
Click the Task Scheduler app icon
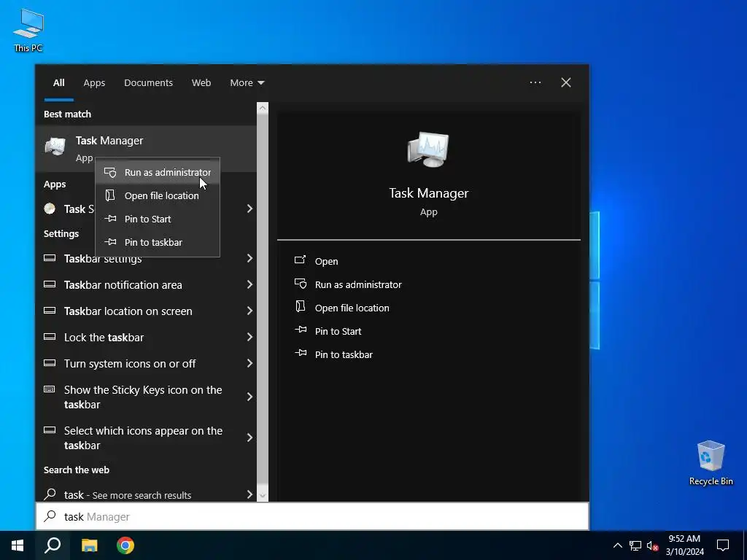click(x=50, y=209)
